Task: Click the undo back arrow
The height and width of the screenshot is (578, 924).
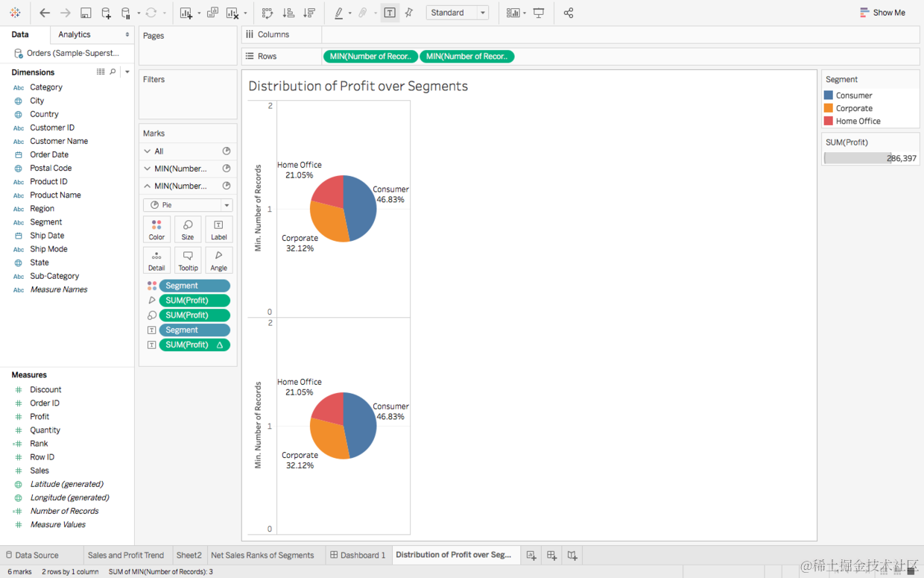Action: (45, 13)
